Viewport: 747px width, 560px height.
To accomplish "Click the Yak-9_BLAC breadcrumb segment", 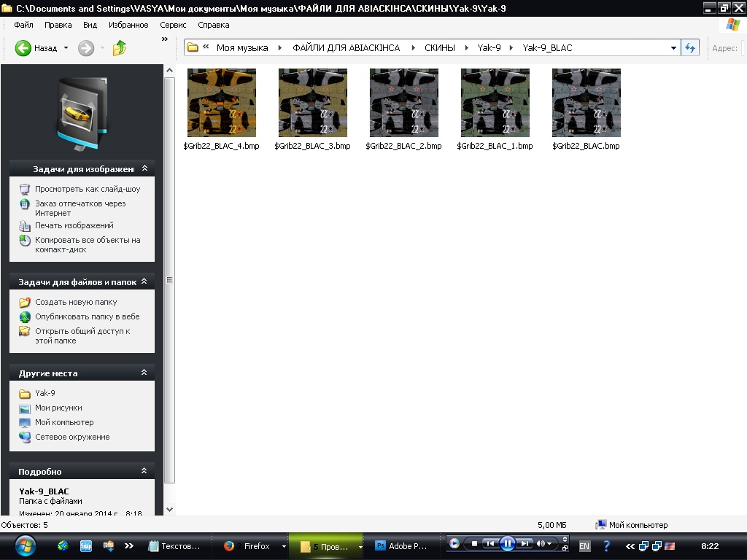I will pyautogui.click(x=547, y=47).
